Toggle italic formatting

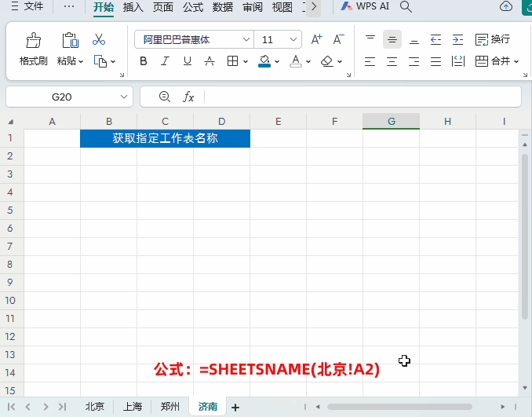(x=166, y=61)
